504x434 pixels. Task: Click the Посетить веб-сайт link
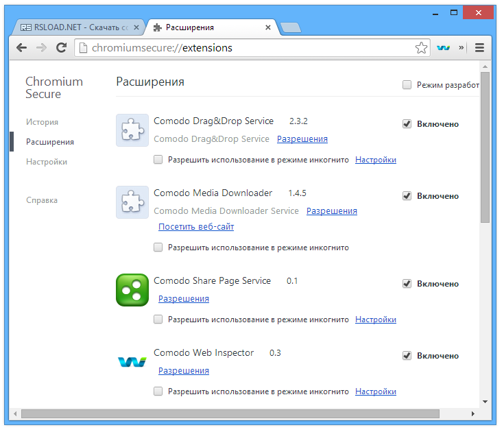pos(196,227)
